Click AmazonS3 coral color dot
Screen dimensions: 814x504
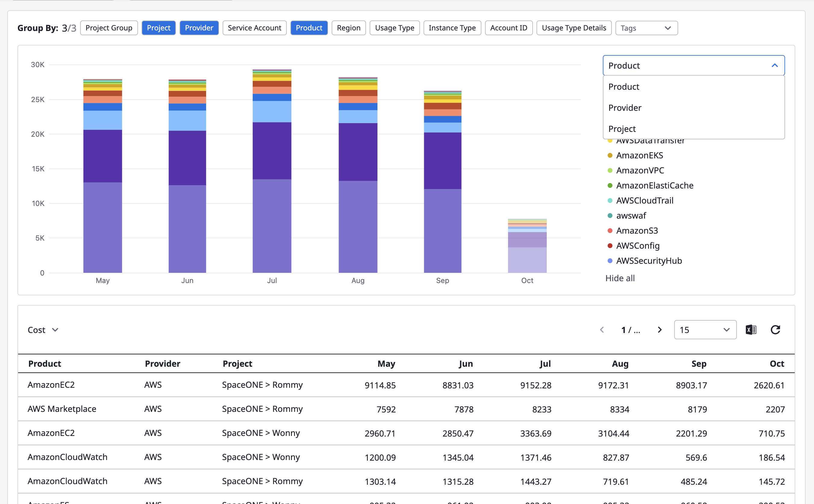point(610,230)
